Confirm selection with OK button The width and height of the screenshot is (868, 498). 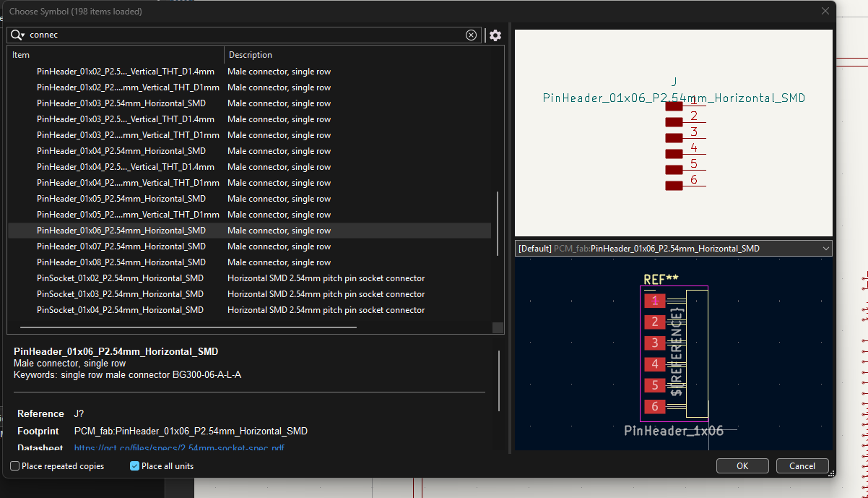click(742, 466)
